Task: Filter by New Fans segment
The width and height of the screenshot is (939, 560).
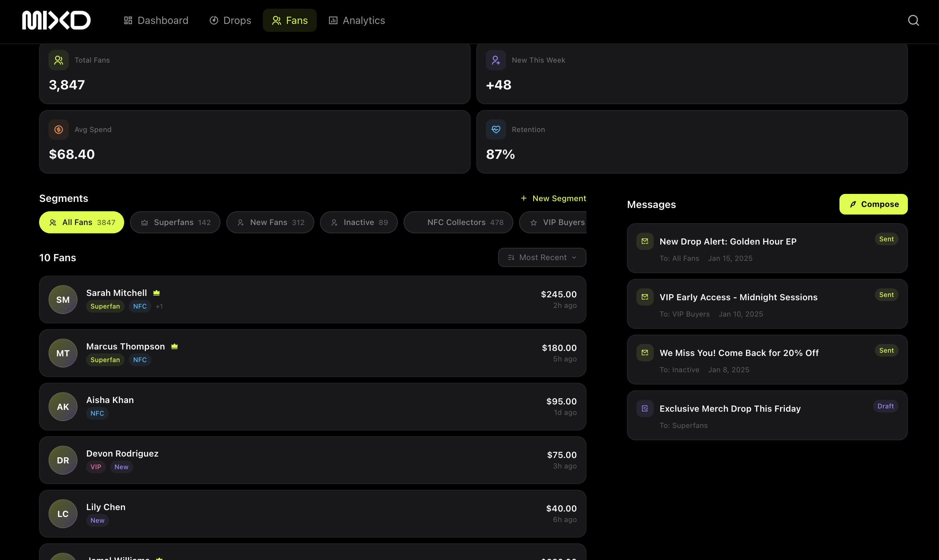Action: 270,222
